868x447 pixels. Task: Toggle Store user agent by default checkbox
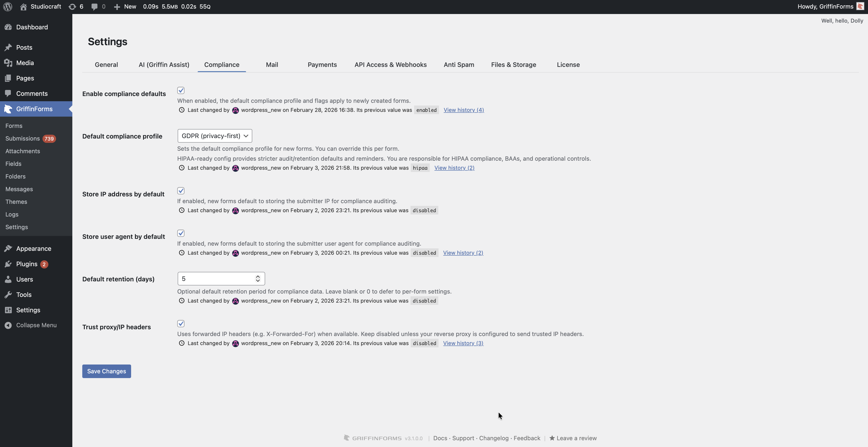coord(181,233)
